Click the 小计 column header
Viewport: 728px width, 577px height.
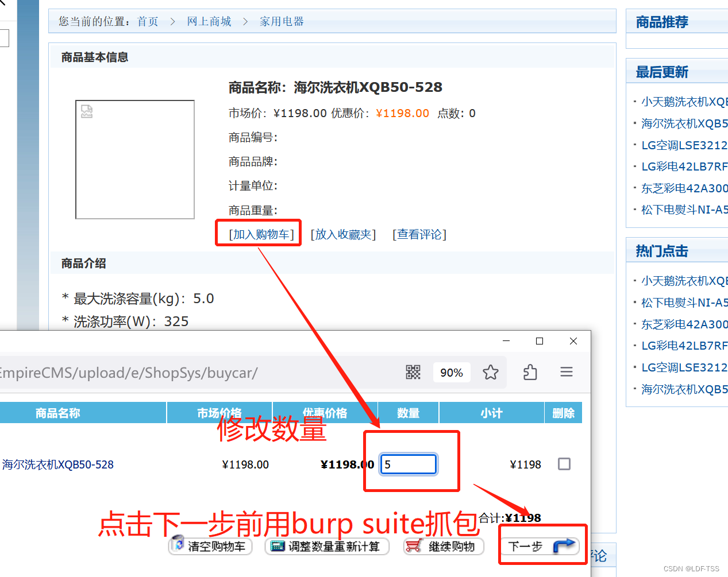tap(492, 413)
